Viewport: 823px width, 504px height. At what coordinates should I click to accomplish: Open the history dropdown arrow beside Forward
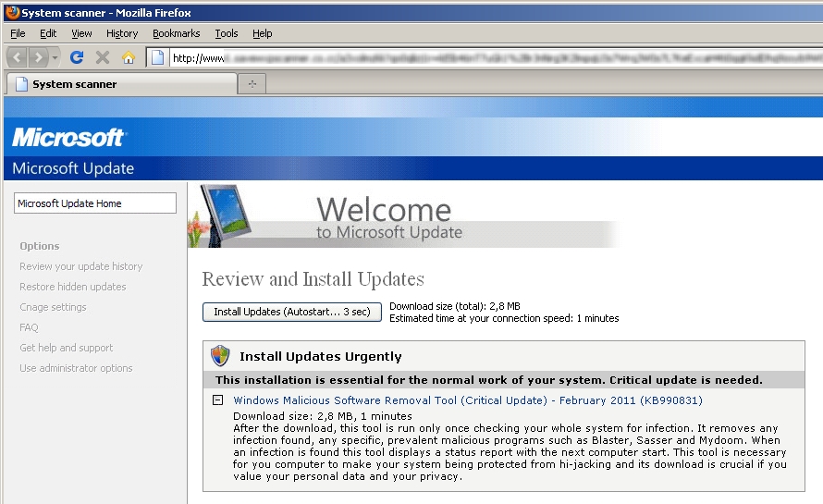(x=55, y=57)
